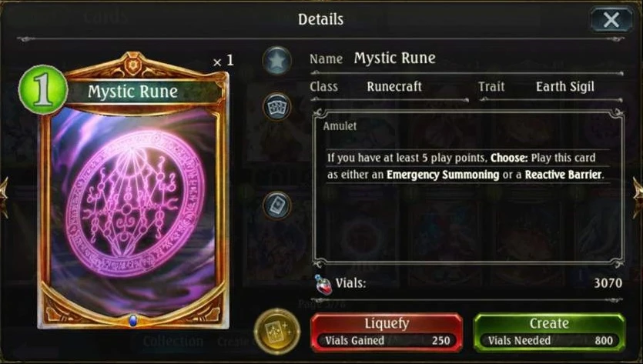Create the card for 800 vials
Image resolution: width=643 pixels, height=364 pixels.
tap(549, 332)
